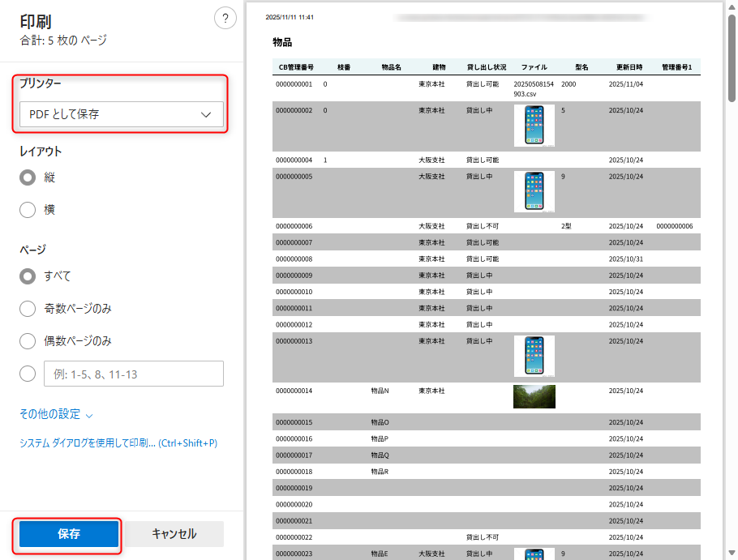Viewport: 738px width, 560px height.
Task: Click 物品R item name
Action: tap(380, 472)
